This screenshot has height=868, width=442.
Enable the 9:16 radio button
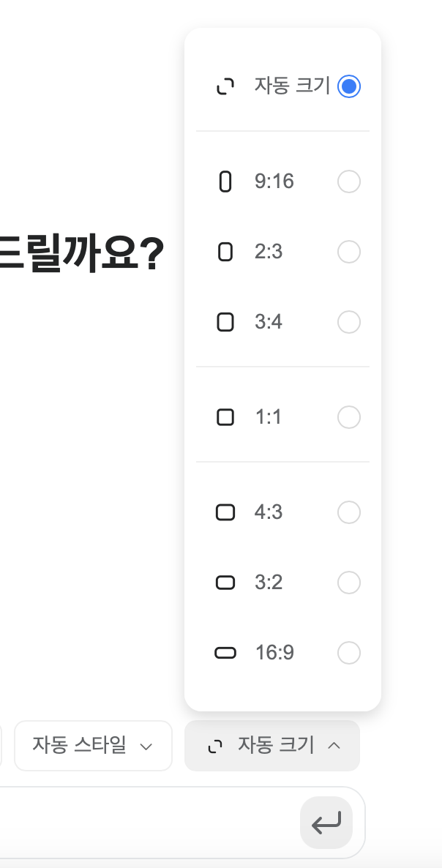tap(349, 181)
